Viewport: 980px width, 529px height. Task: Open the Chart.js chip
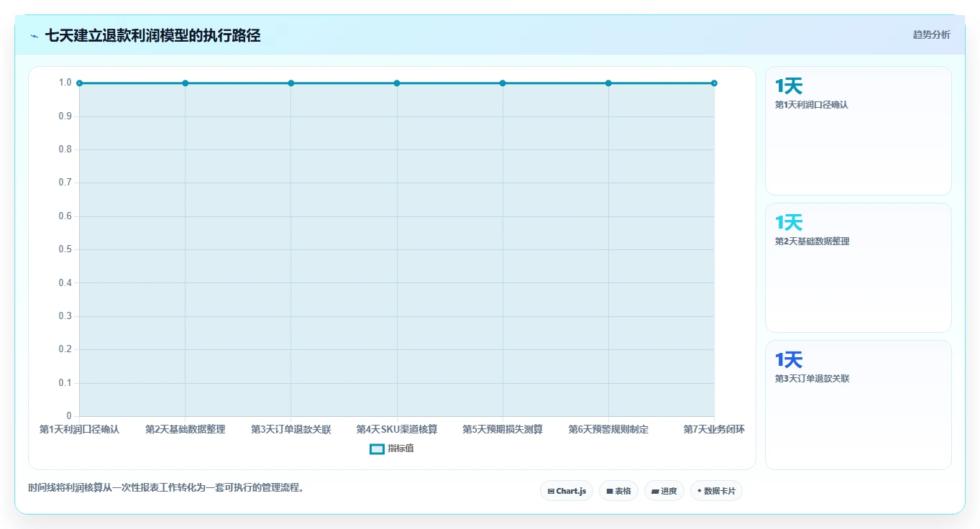567,491
